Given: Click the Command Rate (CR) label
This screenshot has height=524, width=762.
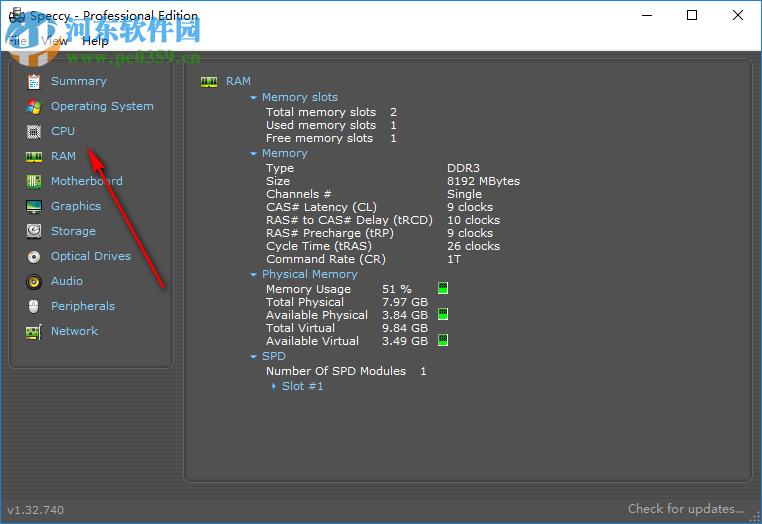Looking at the screenshot, I should click(326, 260).
